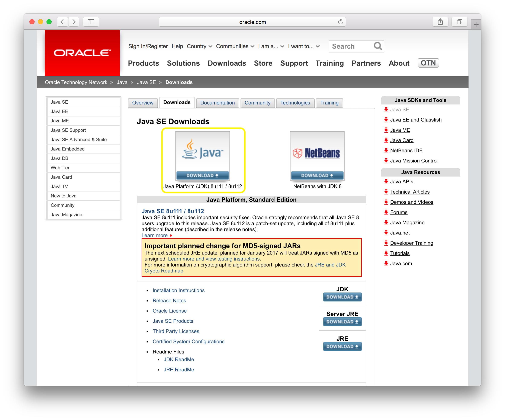Toggle the Safari sidebar icon

pos(91,22)
